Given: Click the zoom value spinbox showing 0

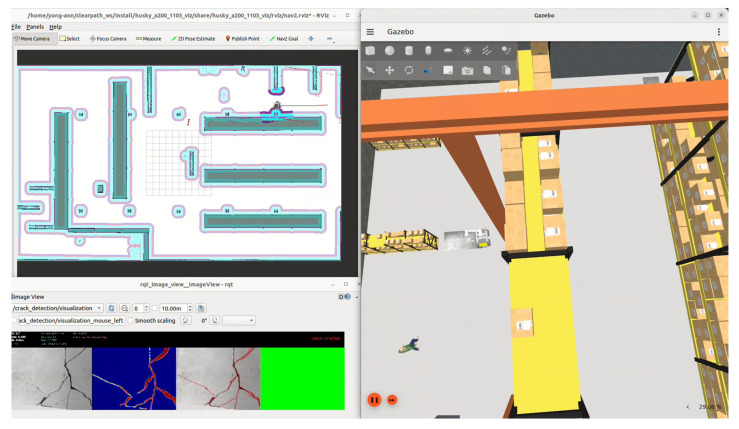Looking at the screenshot, I should [140, 308].
